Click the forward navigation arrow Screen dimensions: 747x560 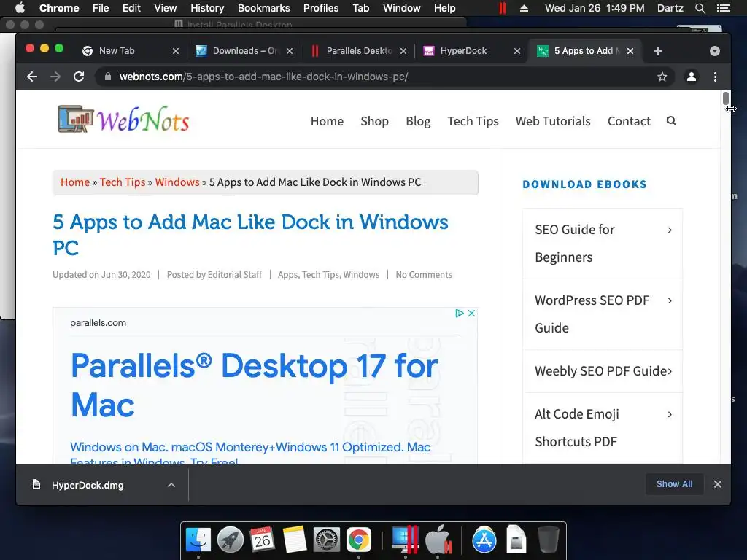pyautogui.click(x=55, y=77)
